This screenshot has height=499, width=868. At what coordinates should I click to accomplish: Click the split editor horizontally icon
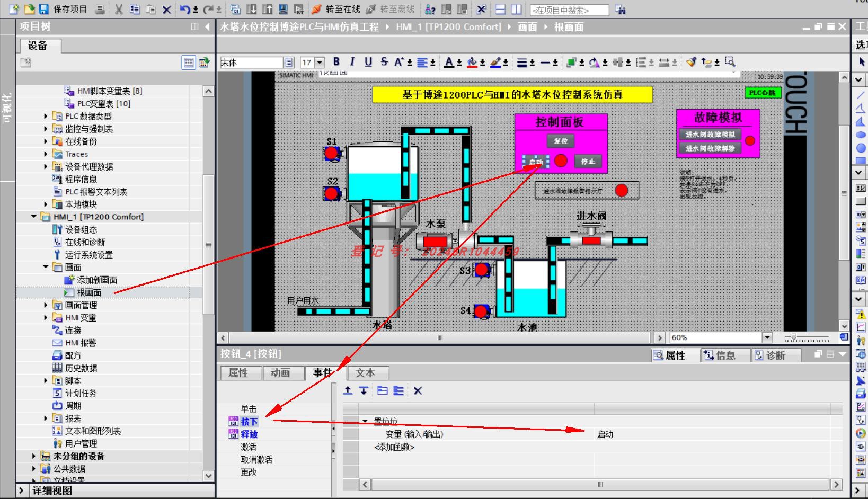coord(501,10)
